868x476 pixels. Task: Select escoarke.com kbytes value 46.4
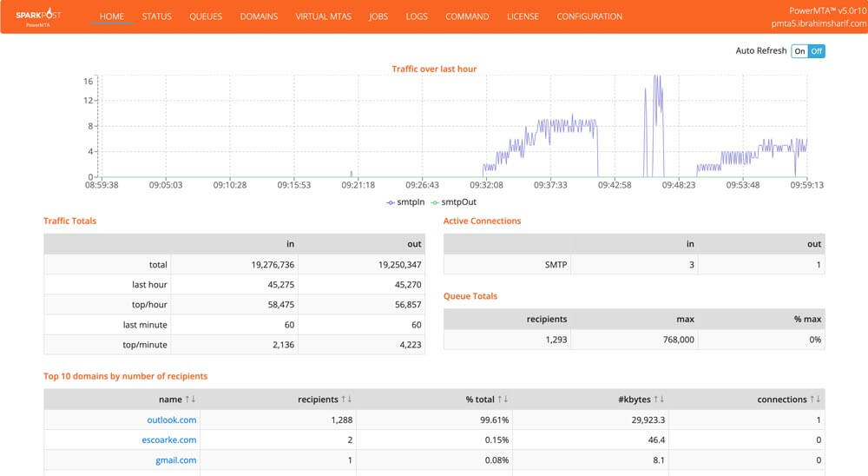point(656,440)
